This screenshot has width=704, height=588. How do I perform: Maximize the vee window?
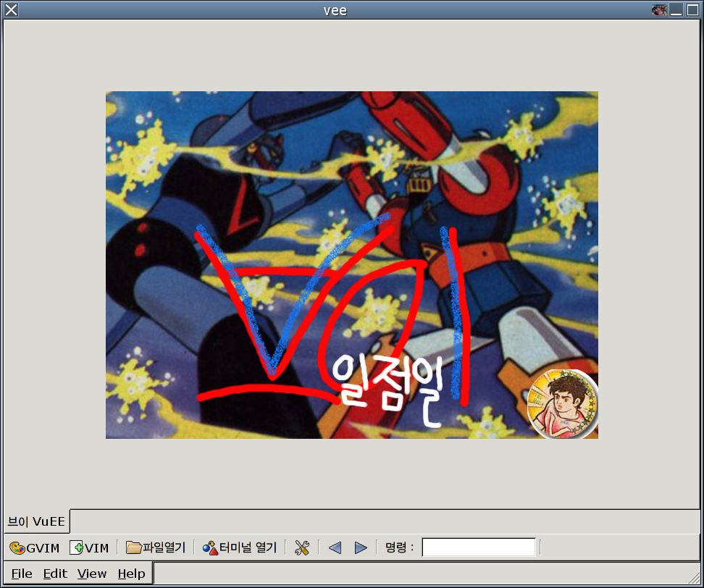(x=692, y=9)
